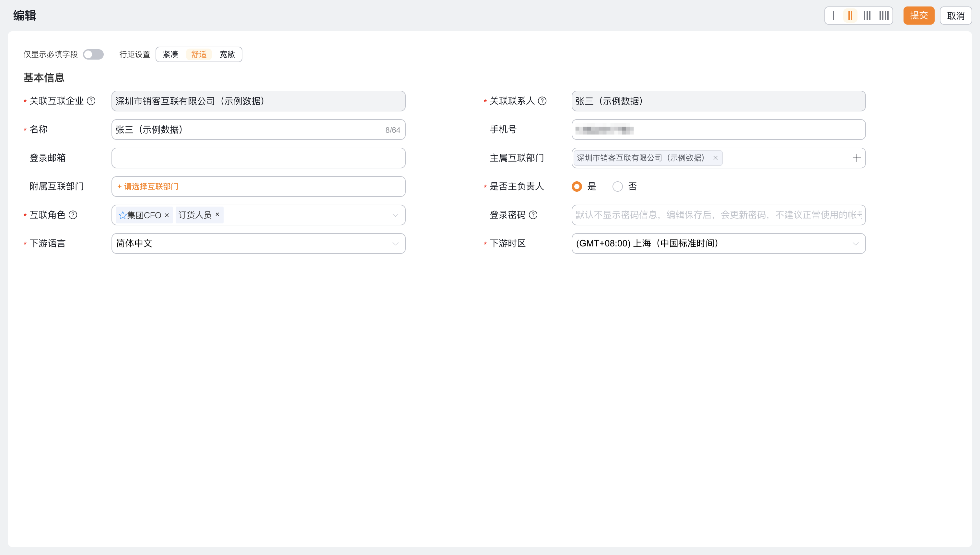980x555 pixels.
Task: Open the 下游时区 dropdown
Action: [718, 244]
